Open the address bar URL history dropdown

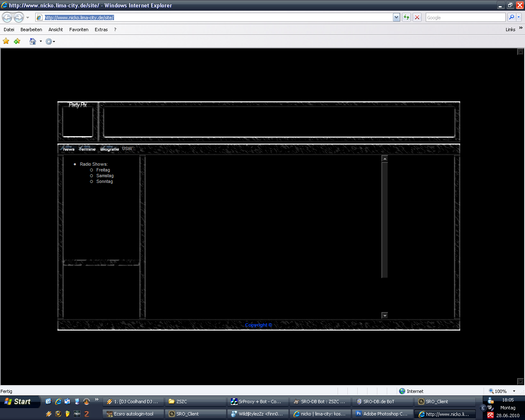click(x=396, y=17)
